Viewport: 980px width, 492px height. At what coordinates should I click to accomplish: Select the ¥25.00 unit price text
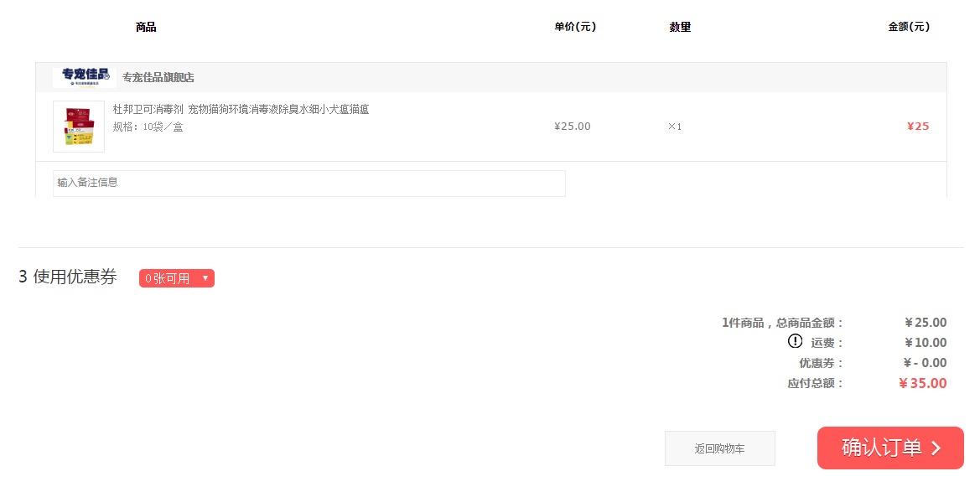coord(573,127)
